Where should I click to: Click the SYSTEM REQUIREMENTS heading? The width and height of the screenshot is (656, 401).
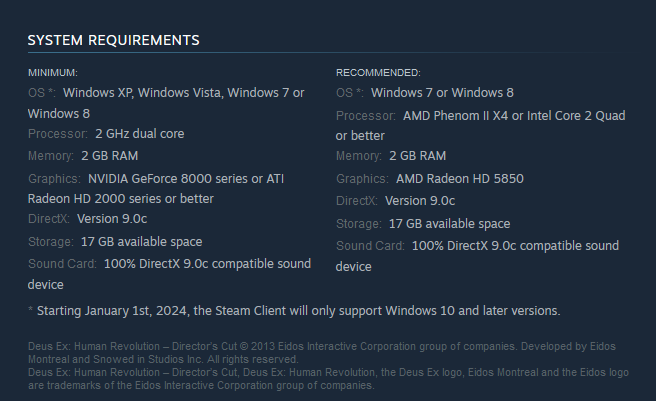coord(113,40)
